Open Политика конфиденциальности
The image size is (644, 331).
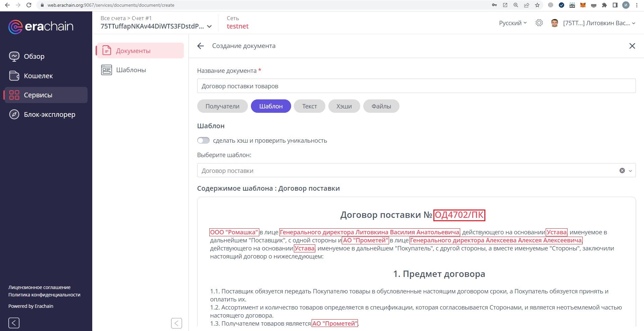pos(44,295)
